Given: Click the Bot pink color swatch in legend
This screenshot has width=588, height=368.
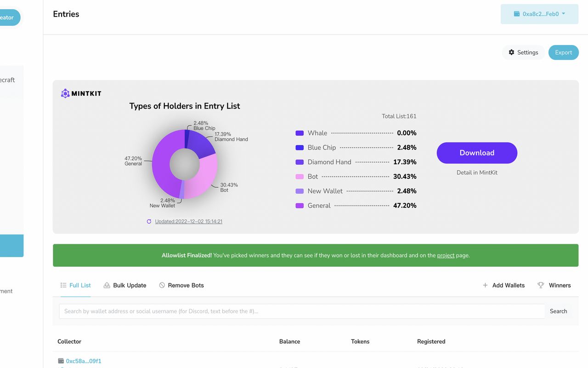Looking at the screenshot, I should 300,177.
